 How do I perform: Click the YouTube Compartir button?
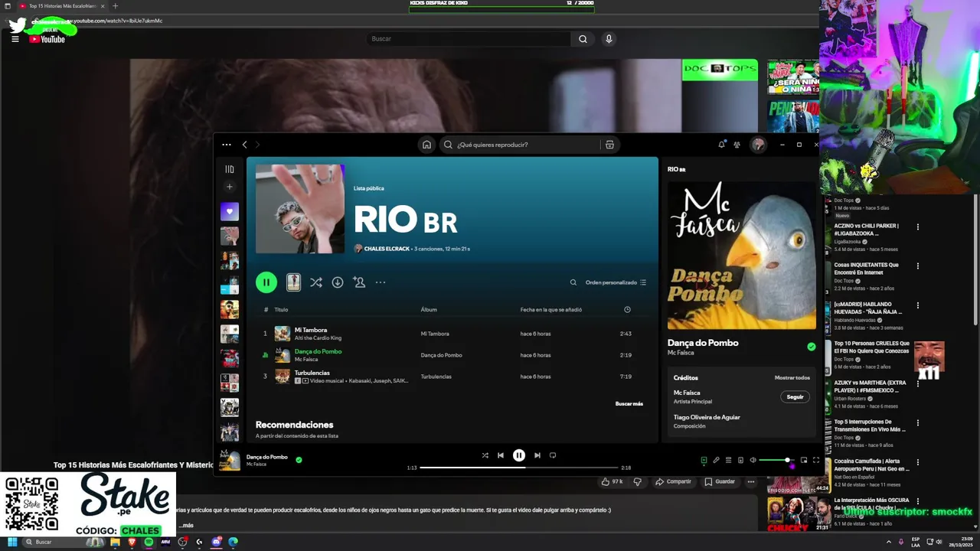(674, 481)
